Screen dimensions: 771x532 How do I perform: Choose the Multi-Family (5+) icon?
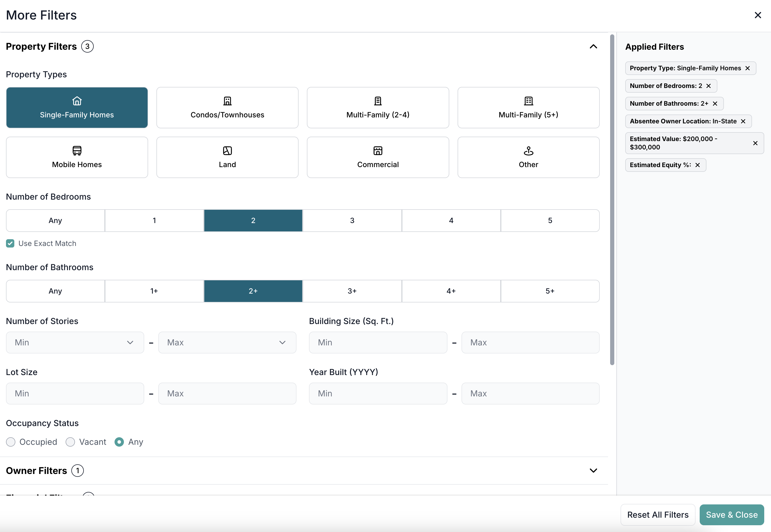pos(528,101)
